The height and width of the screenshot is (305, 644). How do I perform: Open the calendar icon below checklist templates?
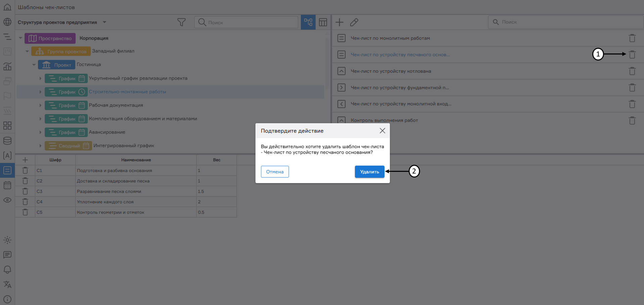tap(7, 185)
